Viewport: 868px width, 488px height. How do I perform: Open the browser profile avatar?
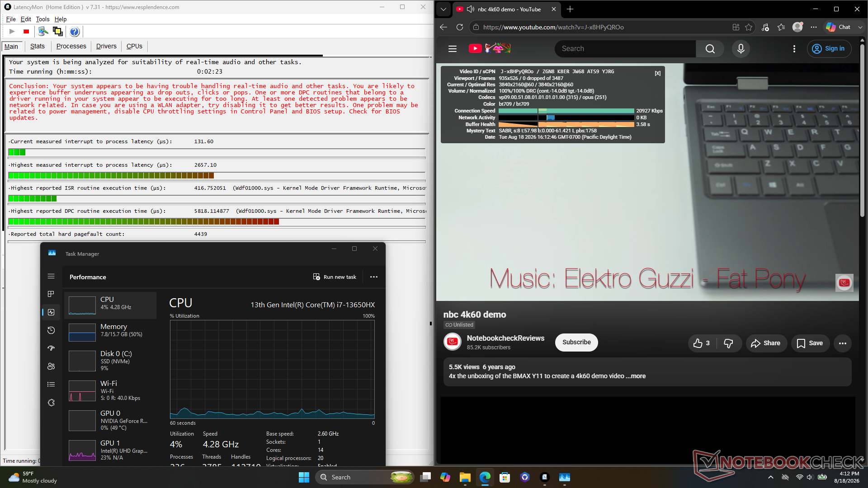[x=797, y=27]
